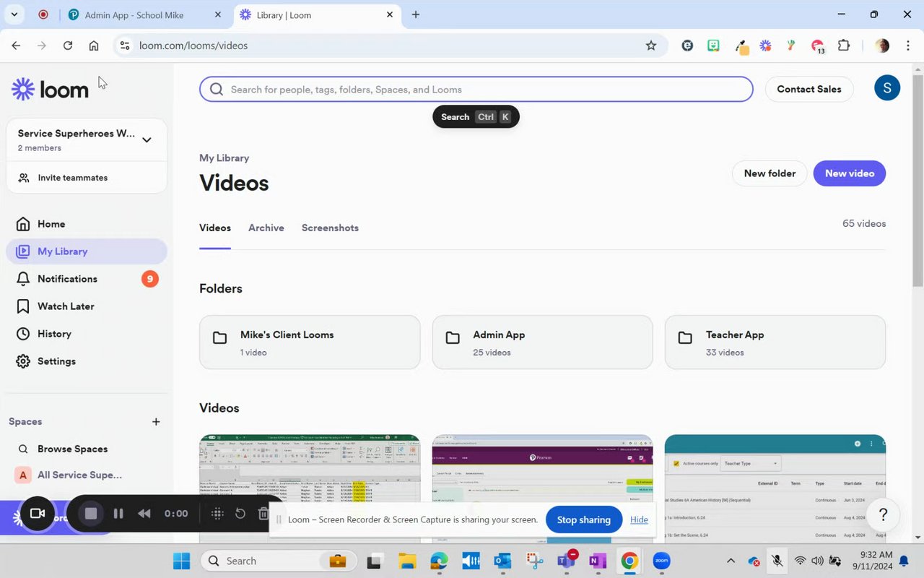The width and height of the screenshot is (924, 578).
Task: Bookmark this page with star icon
Action: (651, 46)
